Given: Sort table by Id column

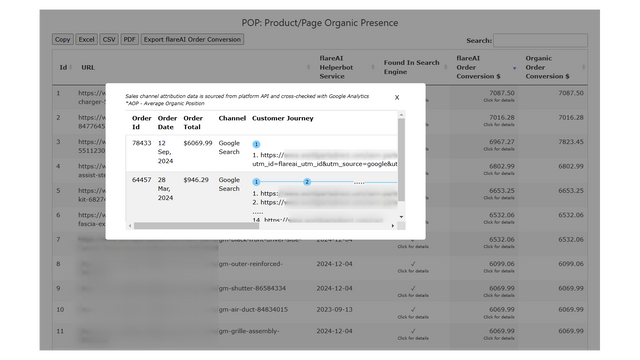Looking at the screenshot, I should [63, 67].
